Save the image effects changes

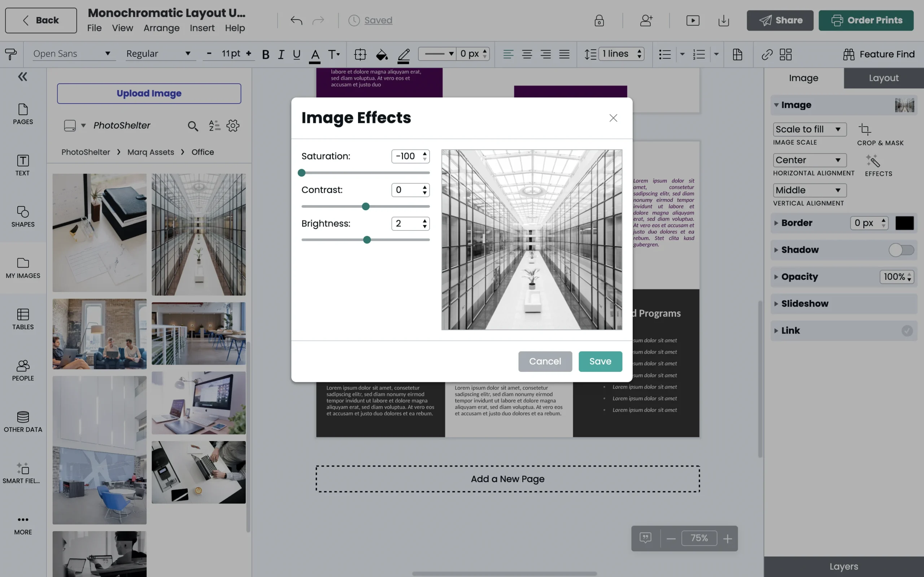tap(600, 361)
